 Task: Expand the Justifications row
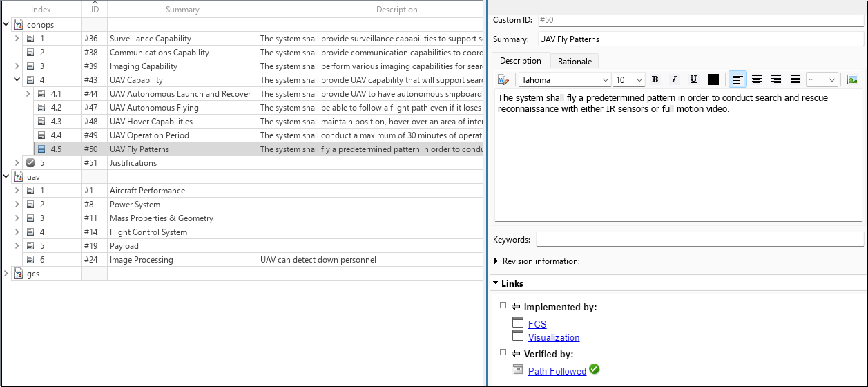click(17, 163)
